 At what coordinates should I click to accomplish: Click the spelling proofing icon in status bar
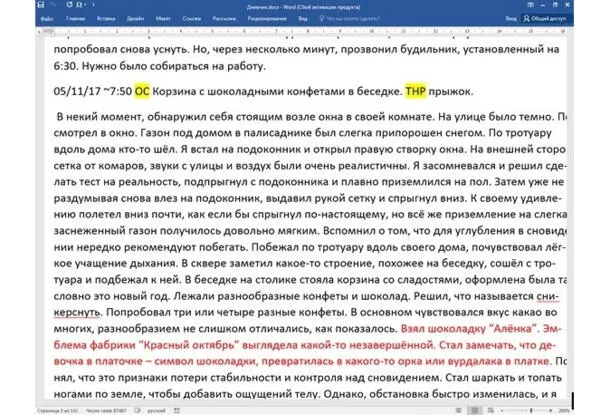point(138,410)
